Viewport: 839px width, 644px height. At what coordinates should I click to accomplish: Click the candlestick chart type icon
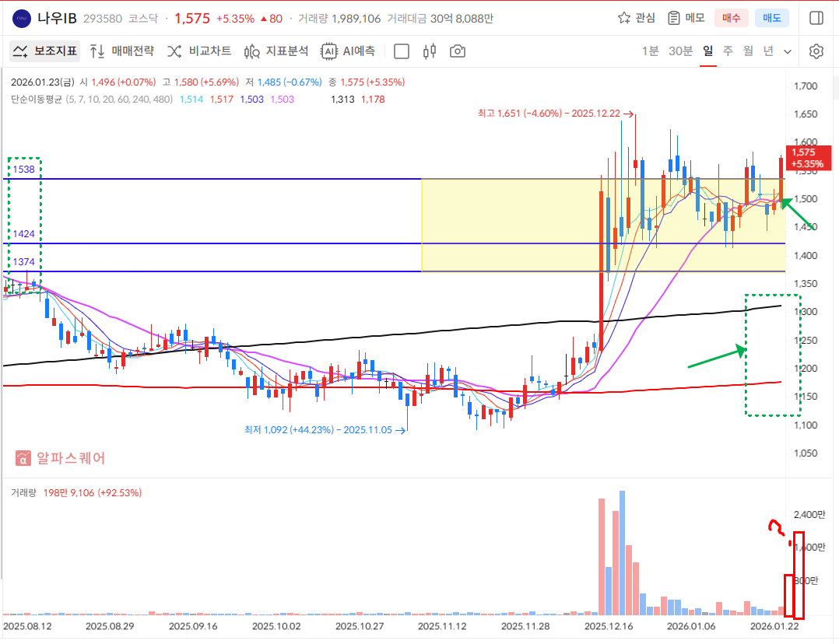[429, 51]
